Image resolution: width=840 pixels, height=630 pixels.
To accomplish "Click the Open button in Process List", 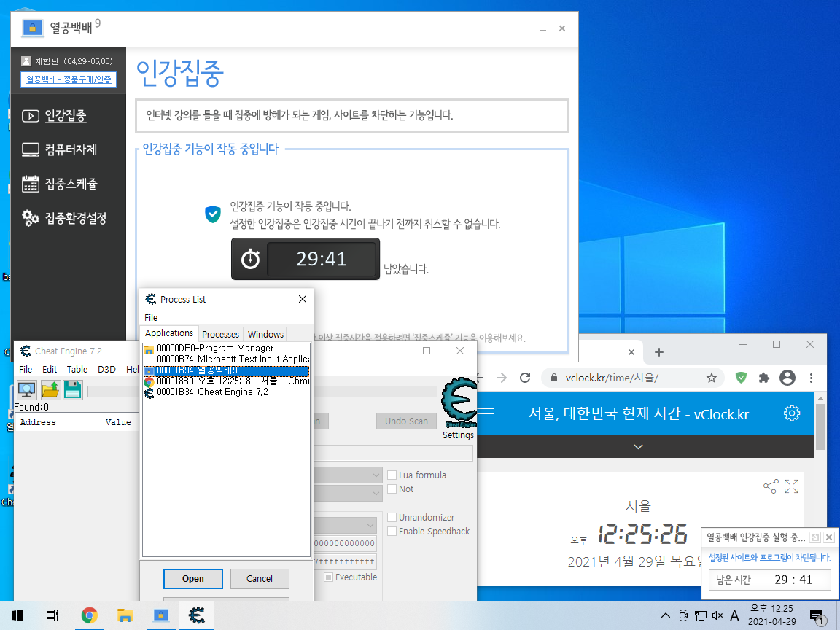I will (x=192, y=578).
